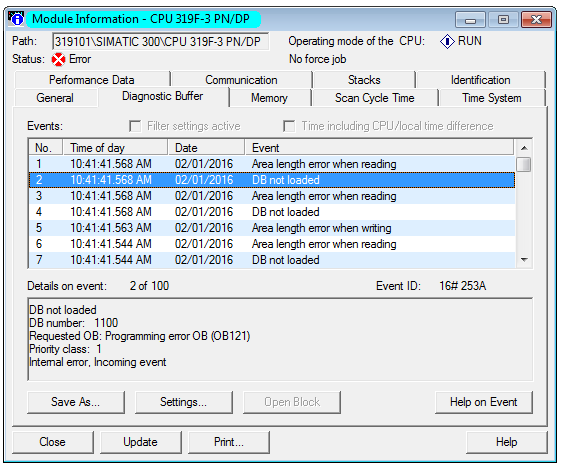The width and height of the screenshot is (562, 468).
Task: Click the Close button at bottom
Action: (53, 442)
